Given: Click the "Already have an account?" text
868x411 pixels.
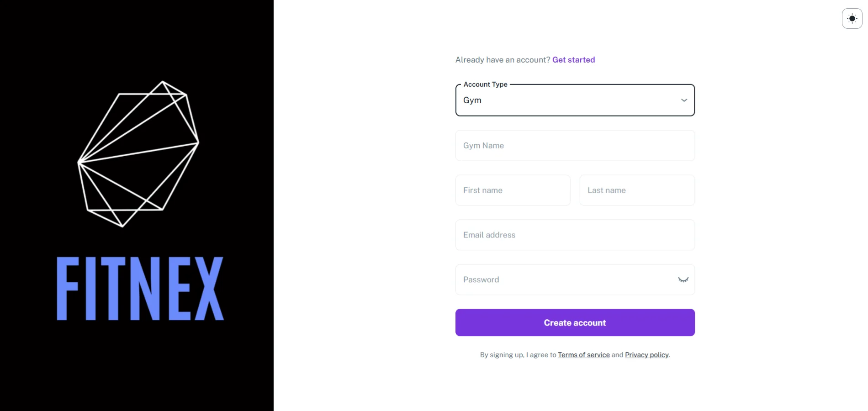Looking at the screenshot, I should click(503, 60).
